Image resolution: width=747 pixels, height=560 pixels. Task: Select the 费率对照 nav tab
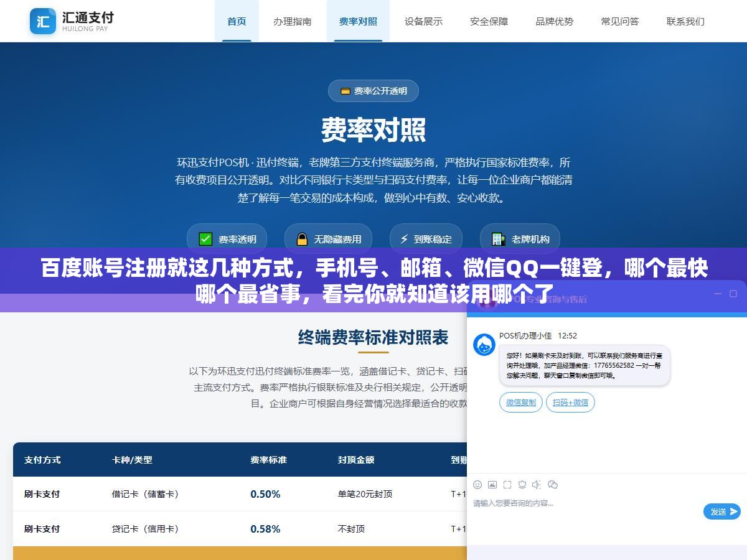tap(358, 21)
